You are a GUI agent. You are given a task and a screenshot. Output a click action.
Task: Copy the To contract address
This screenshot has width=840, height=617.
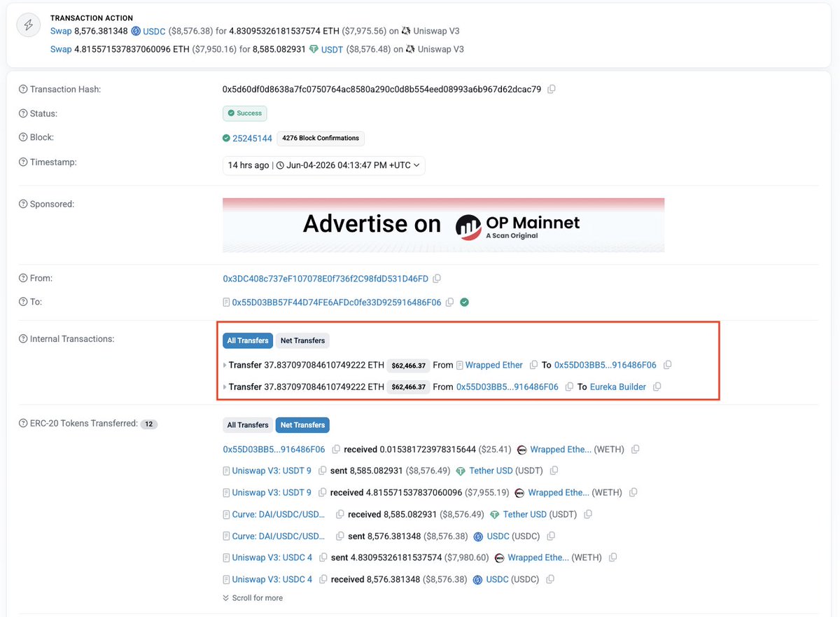pyautogui.click(x=450, y=303)
